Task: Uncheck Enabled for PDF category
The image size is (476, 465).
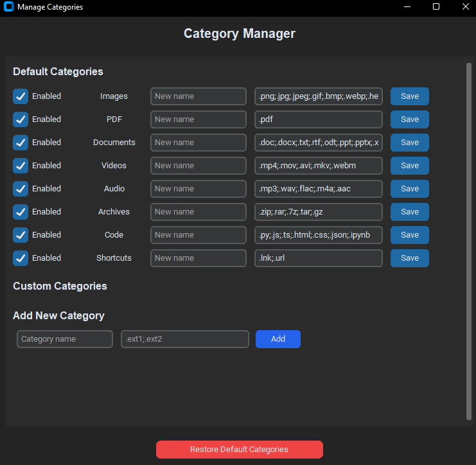Action: point(21,119)
